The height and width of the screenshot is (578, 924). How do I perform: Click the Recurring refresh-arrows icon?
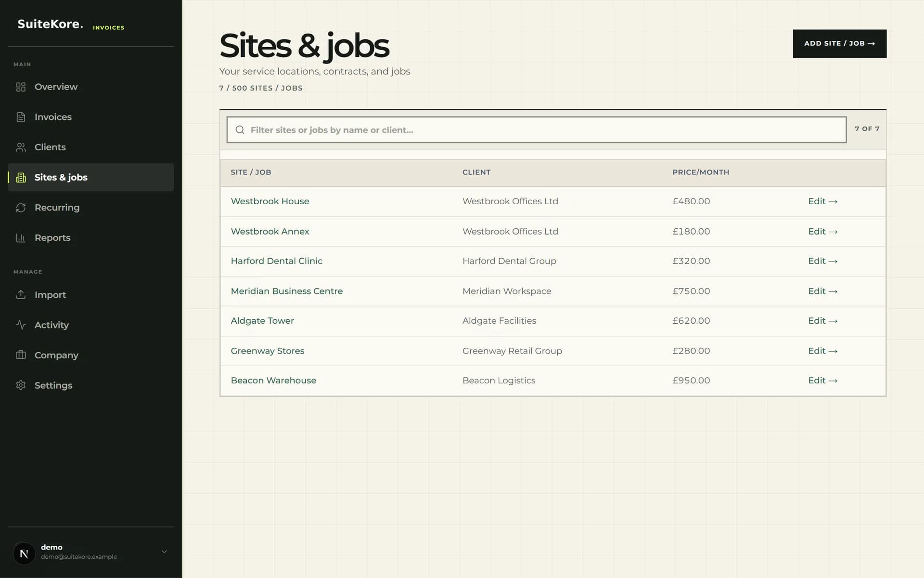point(21,208)
